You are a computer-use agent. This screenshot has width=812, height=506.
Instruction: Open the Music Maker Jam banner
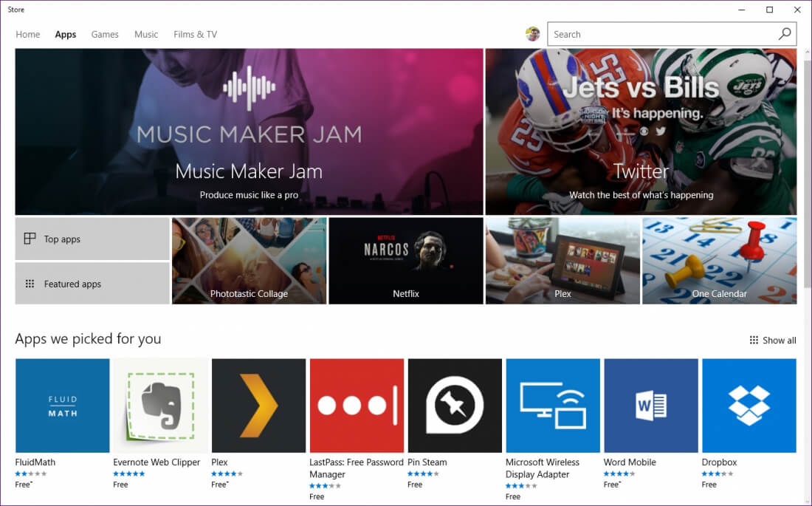pyautogui.click(x=249, y=131)
